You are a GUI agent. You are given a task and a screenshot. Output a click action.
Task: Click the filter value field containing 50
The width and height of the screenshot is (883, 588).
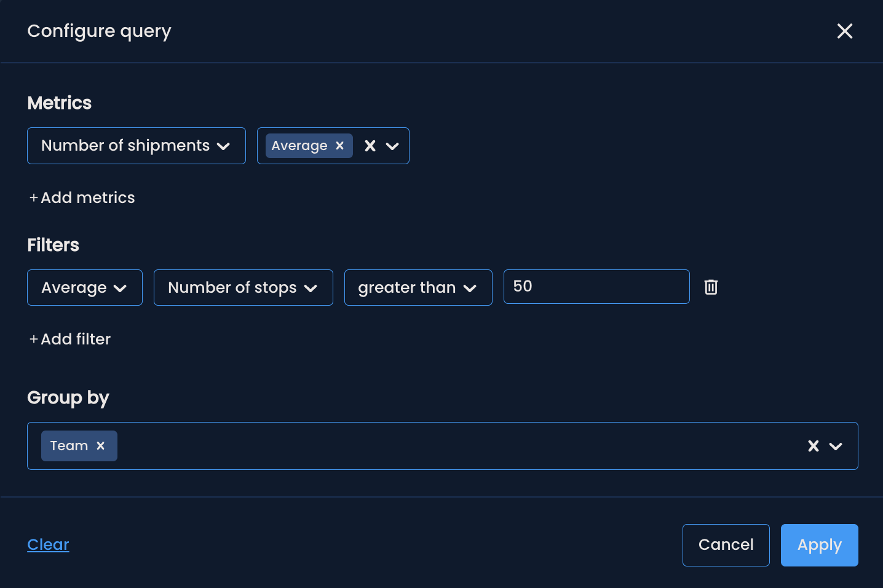click(x=595, y=287)
